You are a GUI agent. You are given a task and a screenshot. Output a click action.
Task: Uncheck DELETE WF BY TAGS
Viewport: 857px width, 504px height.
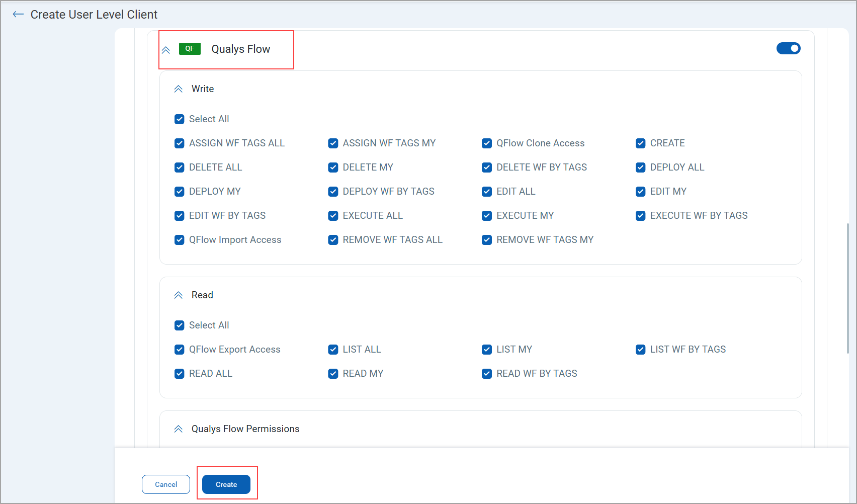pos(487,167)
